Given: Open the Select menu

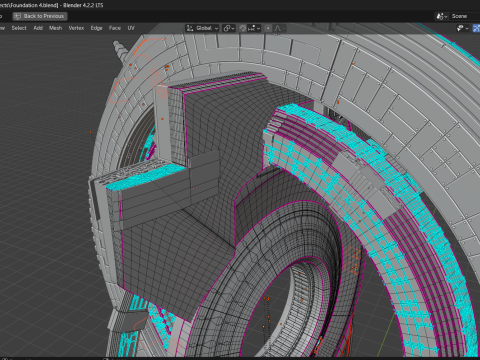Looking at the screenshot, I should click(x=19, y=28).
